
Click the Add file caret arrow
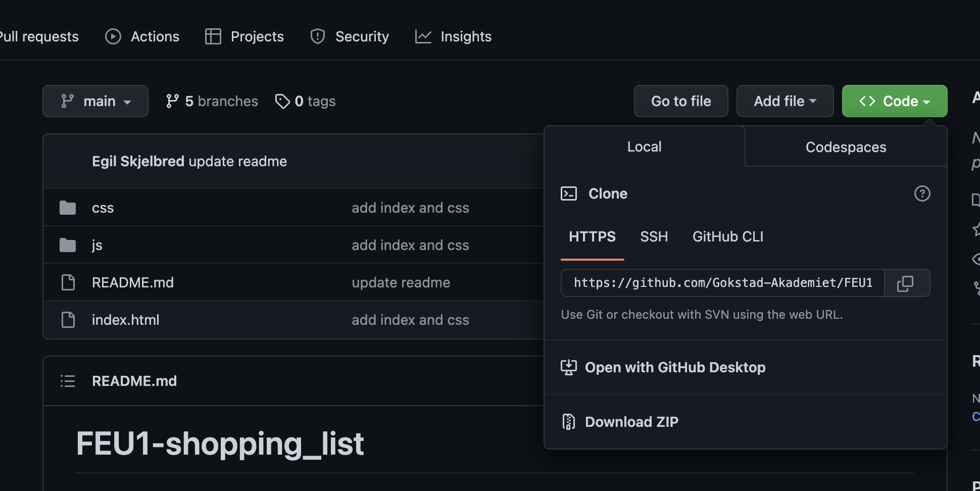click(x=813, y=101)
